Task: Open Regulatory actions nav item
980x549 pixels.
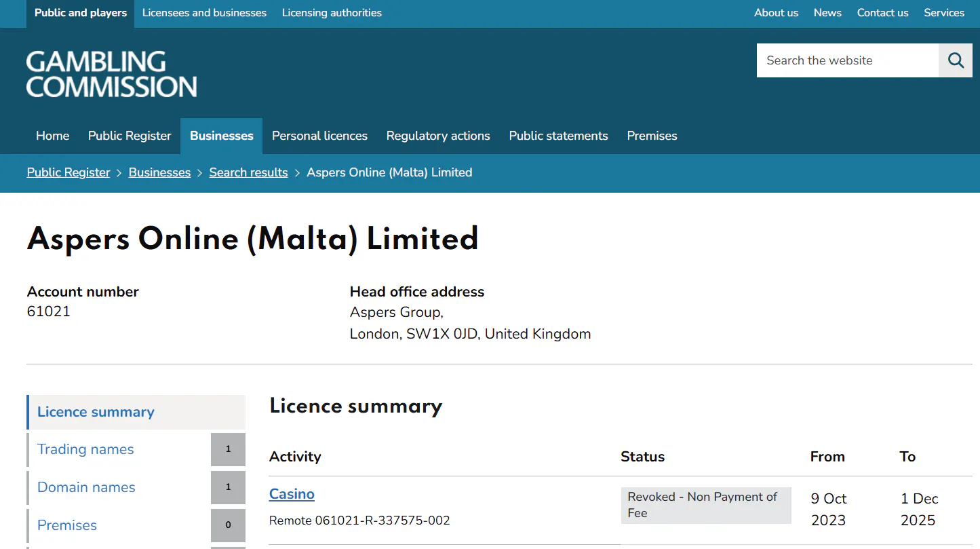Action: (438, 136)
